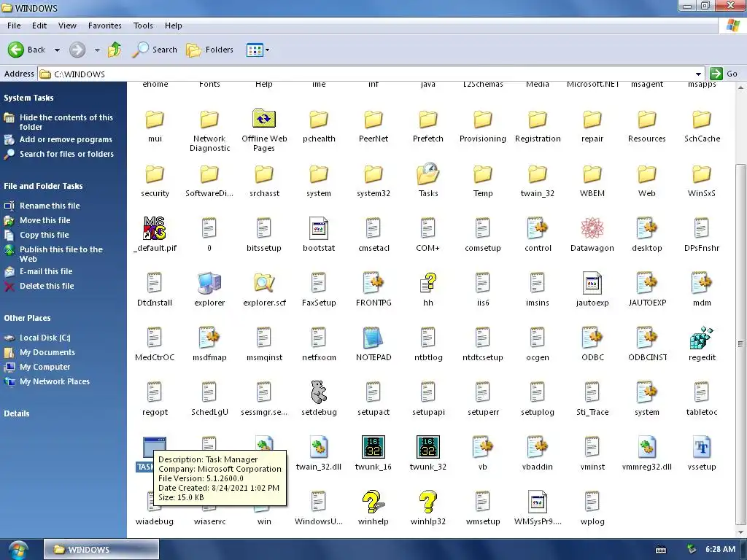Open the Tools menu
The height and width of the screenshot is (560, 747).
click(x=143, y=26)
